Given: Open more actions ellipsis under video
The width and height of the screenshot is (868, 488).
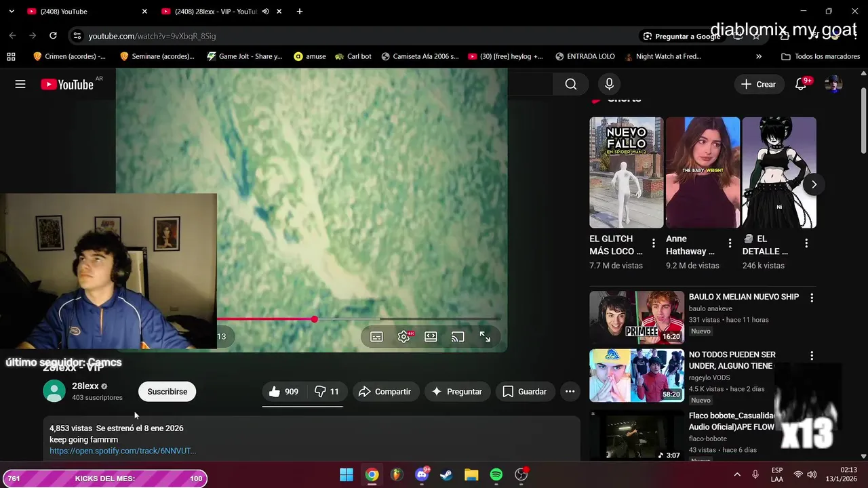Looking at the screenshot, I should tap(570, 392).
